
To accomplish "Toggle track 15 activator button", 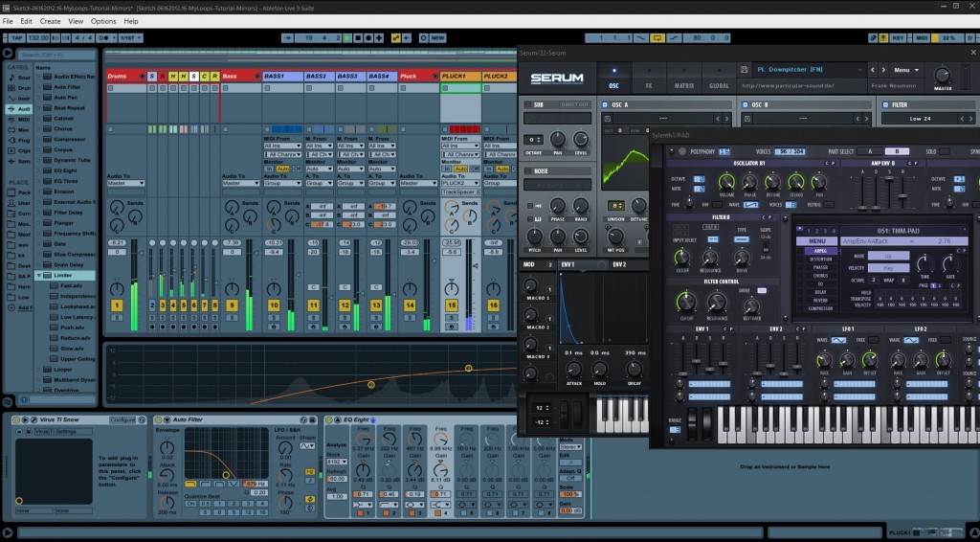I will (452, 305).
